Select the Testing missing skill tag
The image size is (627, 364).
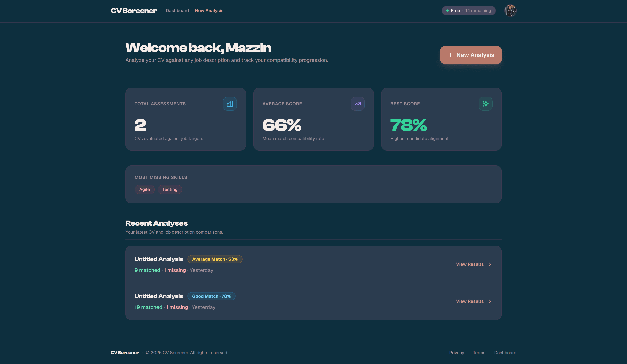170,190
